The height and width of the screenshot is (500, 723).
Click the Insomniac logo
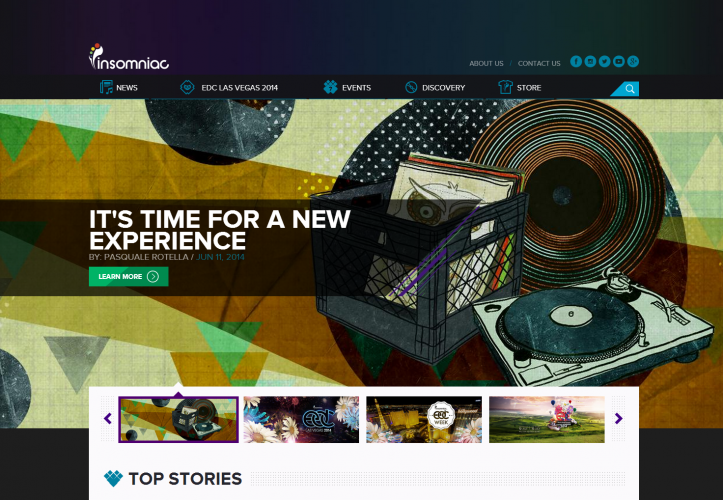point(129,57)
